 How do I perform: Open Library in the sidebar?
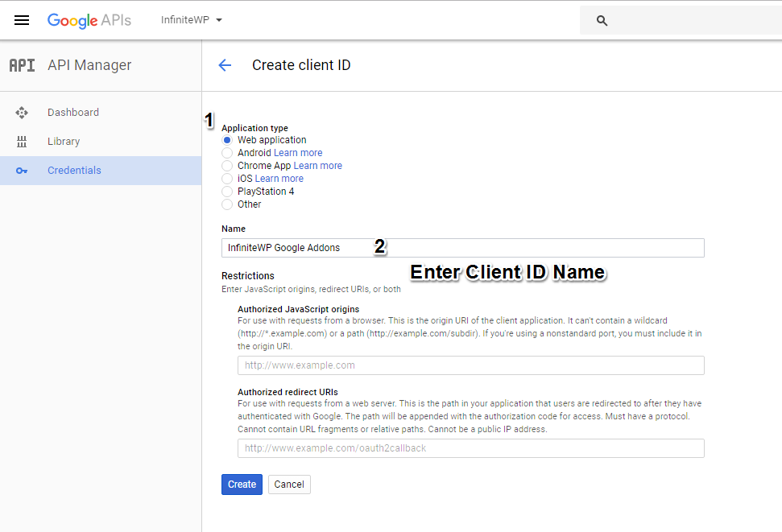(101, 142)
